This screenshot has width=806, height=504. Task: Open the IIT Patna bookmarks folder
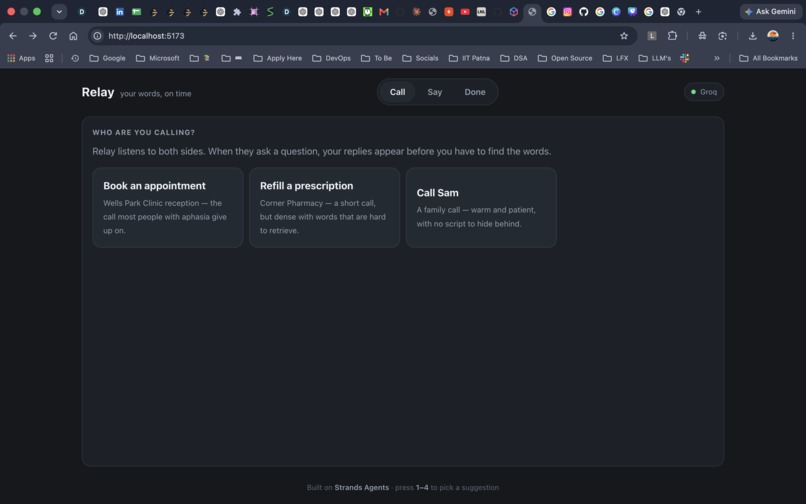(469, 58)
